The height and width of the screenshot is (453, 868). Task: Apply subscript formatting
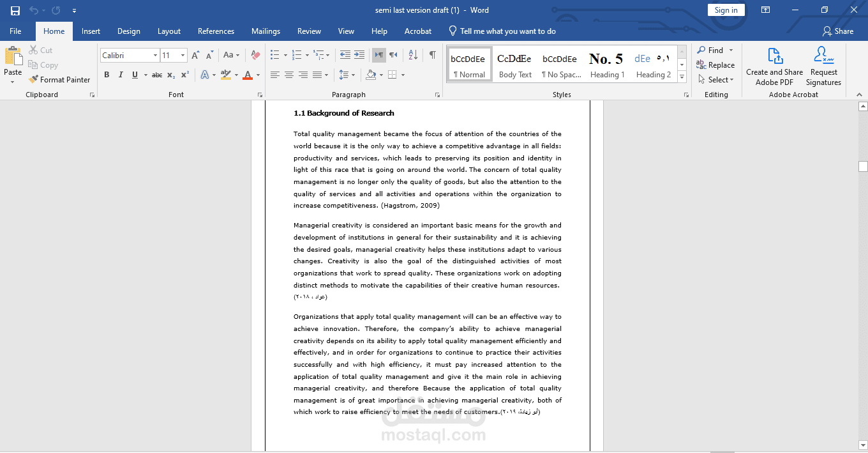point(171,75)
